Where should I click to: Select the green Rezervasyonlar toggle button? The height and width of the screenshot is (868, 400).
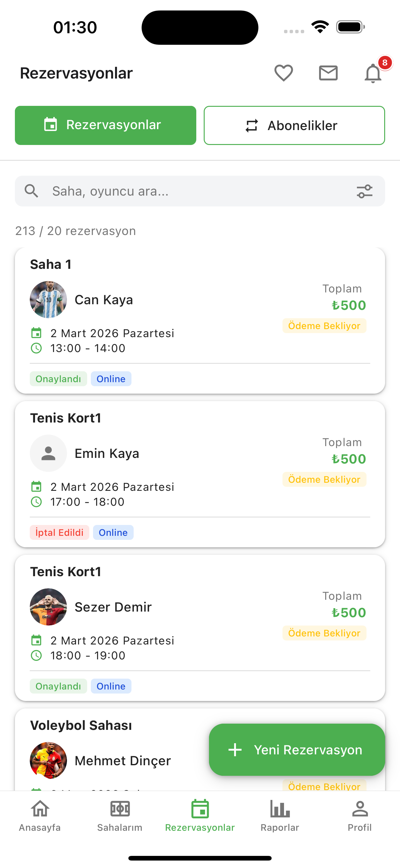click(x=105, y=125)
